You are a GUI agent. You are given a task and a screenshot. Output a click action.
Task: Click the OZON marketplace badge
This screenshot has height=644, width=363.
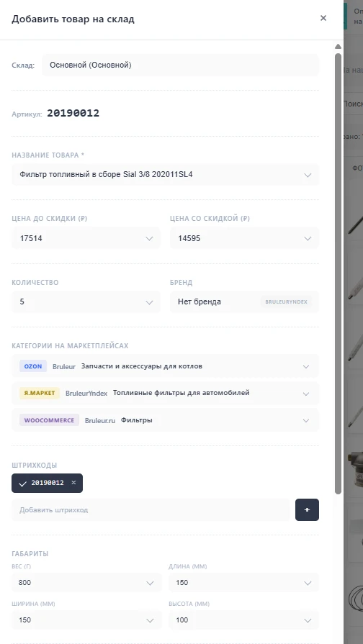[33, 366]
